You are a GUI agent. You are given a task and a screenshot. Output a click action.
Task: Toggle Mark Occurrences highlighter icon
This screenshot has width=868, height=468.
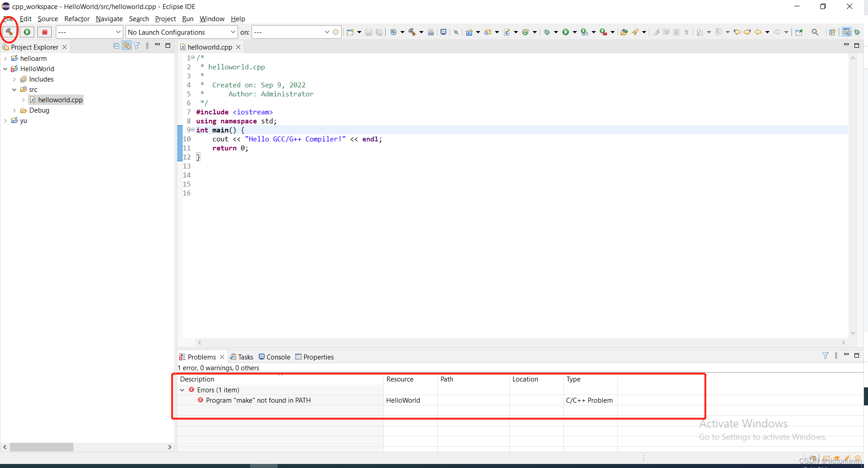[x=656, y=32]
